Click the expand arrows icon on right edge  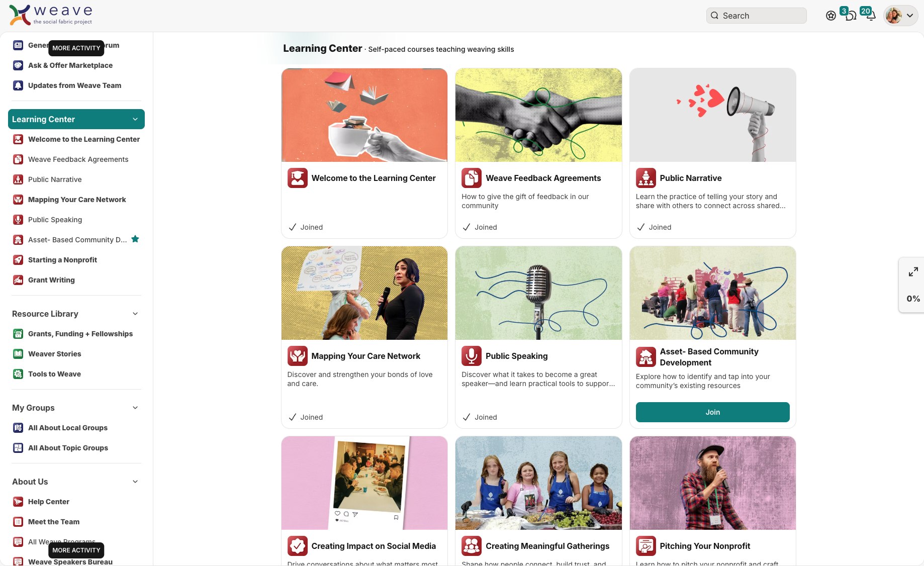[913, 272]
